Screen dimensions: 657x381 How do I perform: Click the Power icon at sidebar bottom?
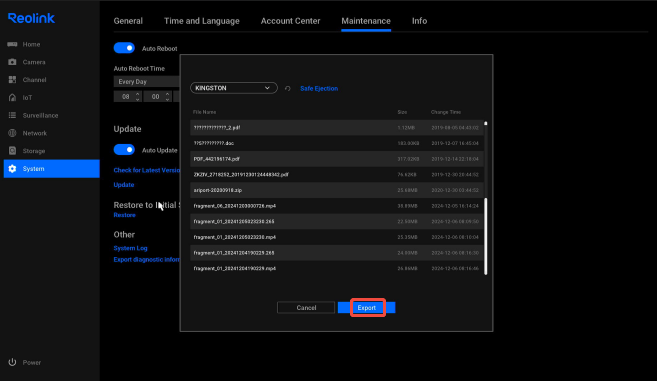[12, 362]
